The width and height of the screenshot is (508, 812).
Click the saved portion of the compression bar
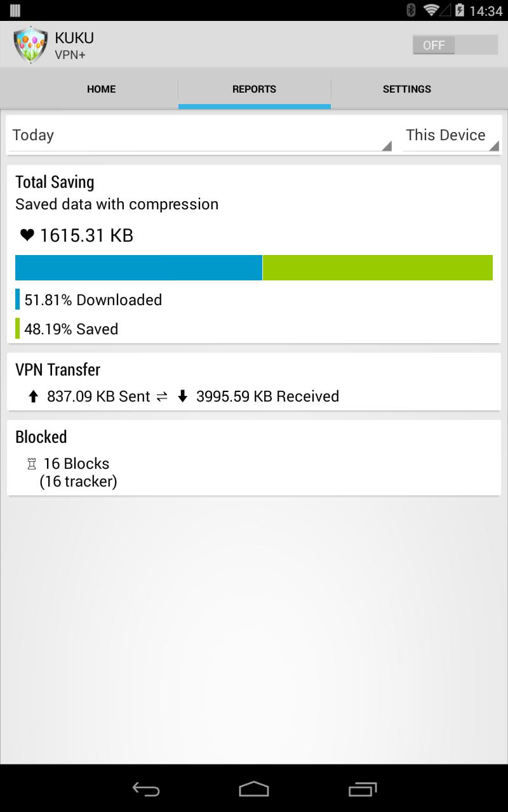pyautogui.click(x=378, y=267)
